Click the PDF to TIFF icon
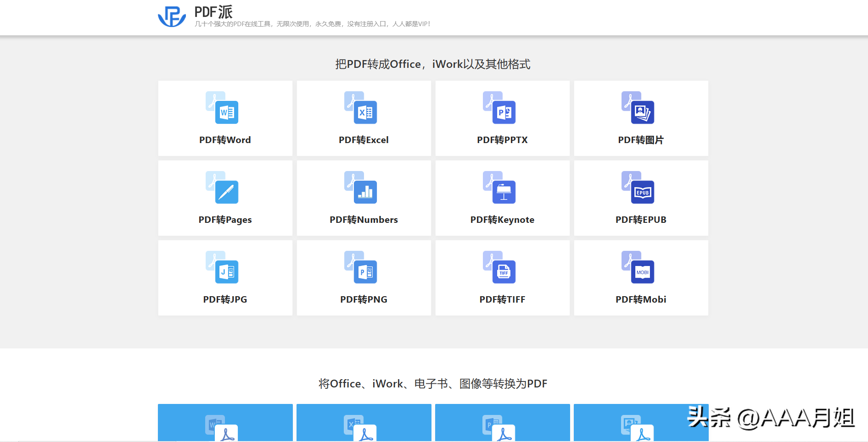 coord(499,267)
